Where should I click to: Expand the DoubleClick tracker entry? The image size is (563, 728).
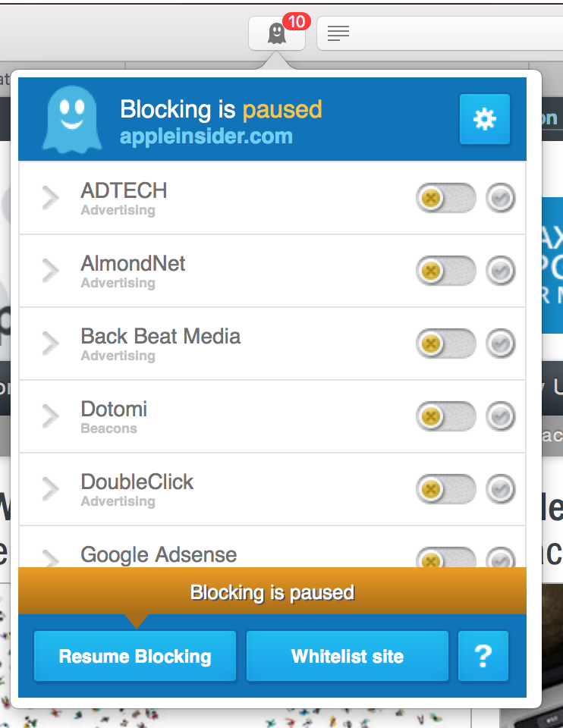[x=50, y=489]
